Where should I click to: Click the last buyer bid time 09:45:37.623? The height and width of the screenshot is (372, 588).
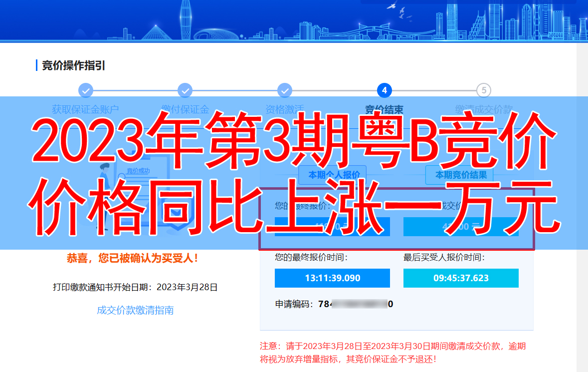(461, 278)
